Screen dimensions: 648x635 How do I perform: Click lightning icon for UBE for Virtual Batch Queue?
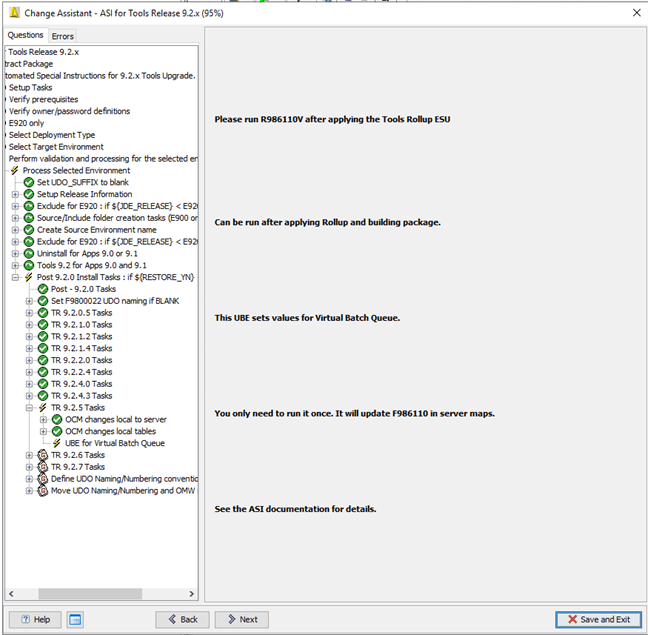click(57, 443)
